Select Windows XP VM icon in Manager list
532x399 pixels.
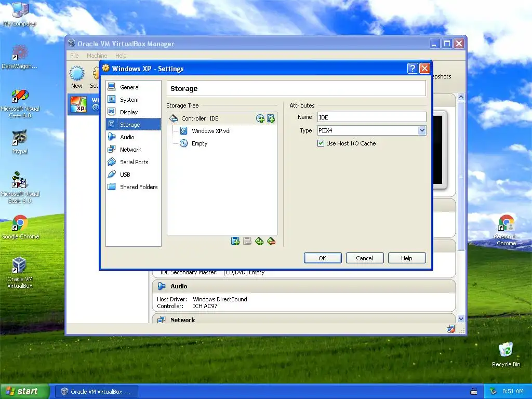point(78,104)
